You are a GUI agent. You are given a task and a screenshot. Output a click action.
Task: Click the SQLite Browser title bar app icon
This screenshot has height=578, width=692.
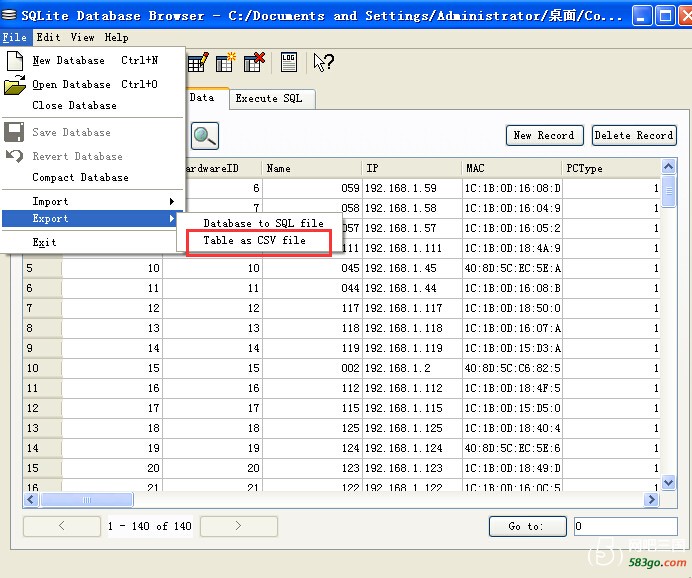(9, 15)
